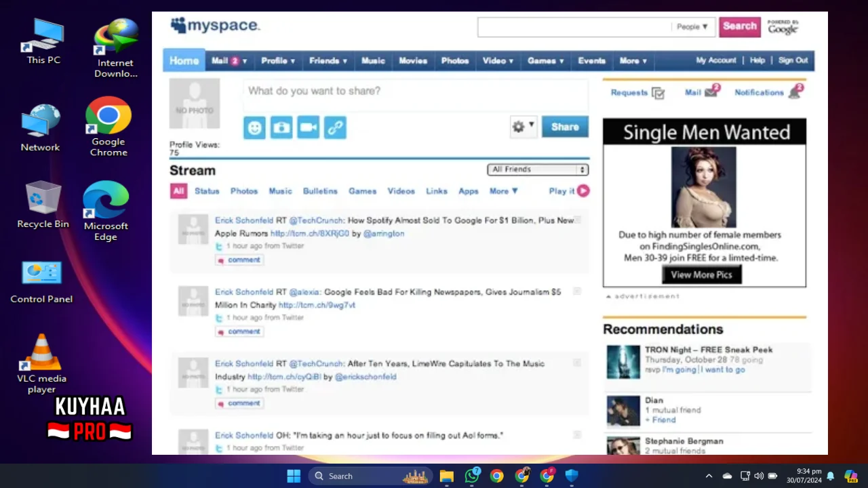
Task: Click the Sign Out link
Action: (793, 60)
